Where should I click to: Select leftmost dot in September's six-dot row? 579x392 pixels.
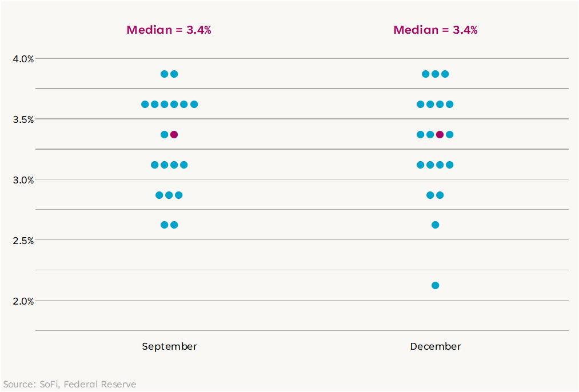coord(145,104)
